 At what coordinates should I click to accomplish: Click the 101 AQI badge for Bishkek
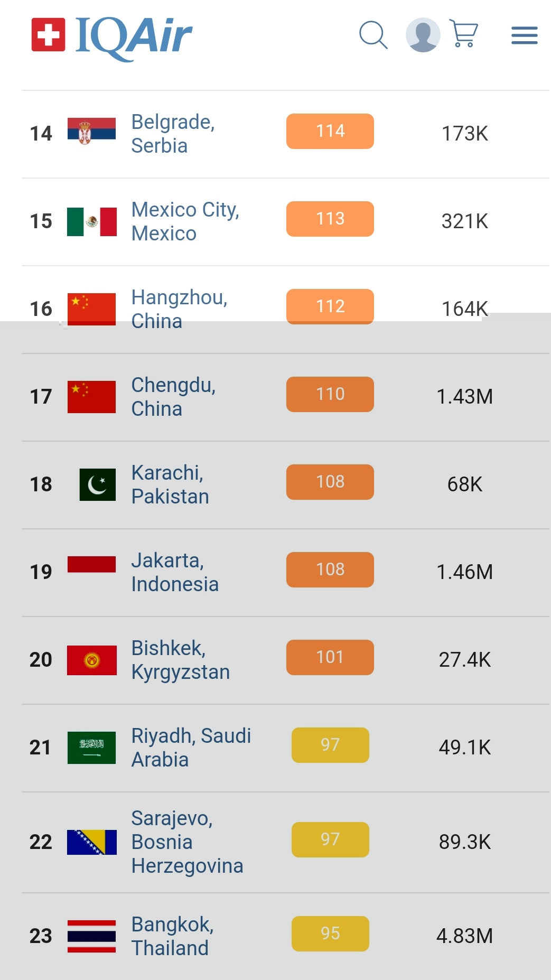(330, 657)
